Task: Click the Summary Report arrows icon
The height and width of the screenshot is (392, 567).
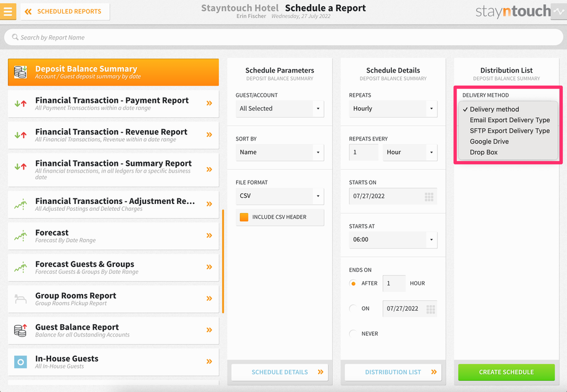Action: pyautogui.click(x=20, y=166)
